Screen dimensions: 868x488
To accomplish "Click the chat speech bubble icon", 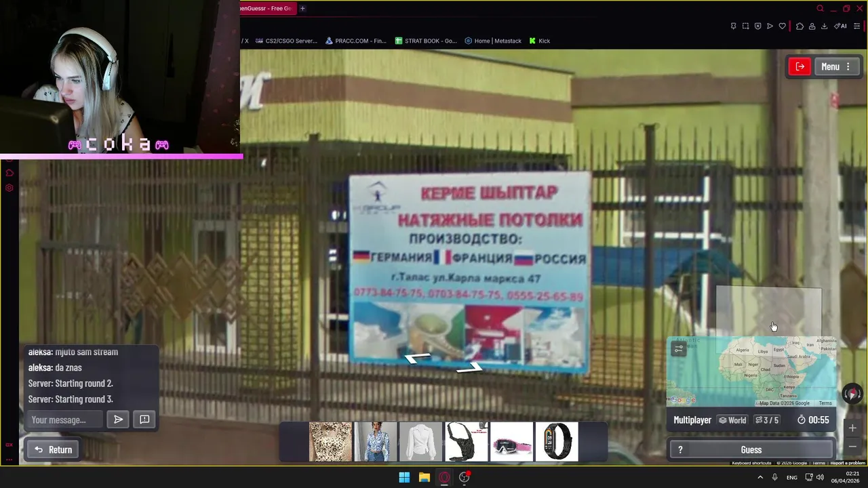I will [x=144, y=420].
